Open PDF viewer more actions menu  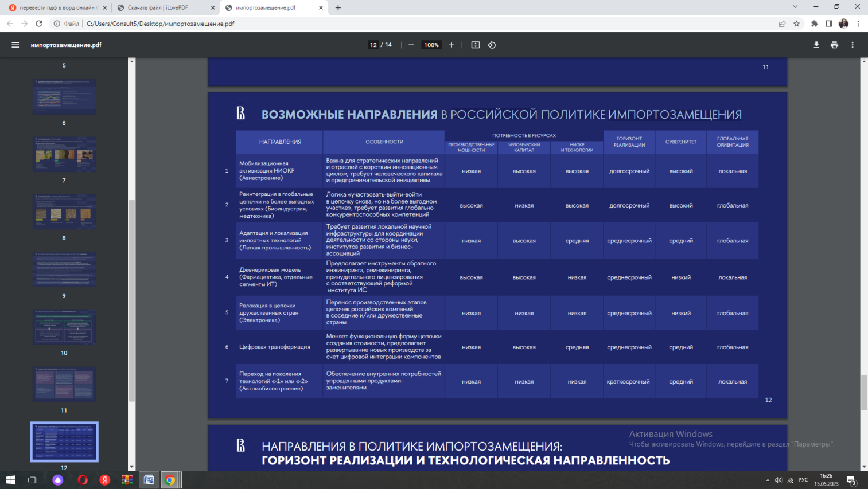853,45
